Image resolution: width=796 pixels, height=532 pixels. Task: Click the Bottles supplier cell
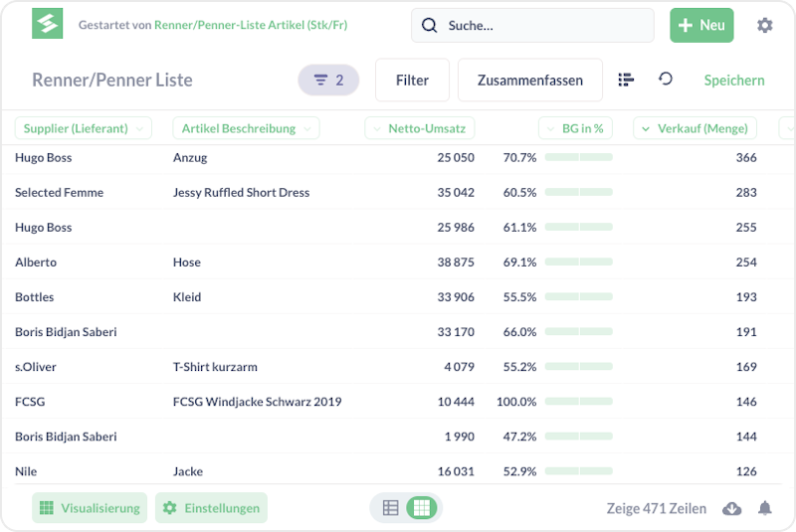35,296
